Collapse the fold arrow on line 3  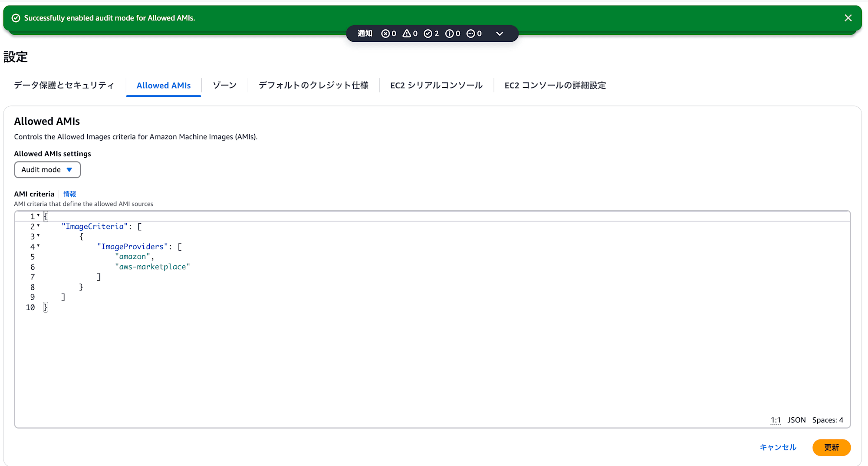[x=38, y=235]
